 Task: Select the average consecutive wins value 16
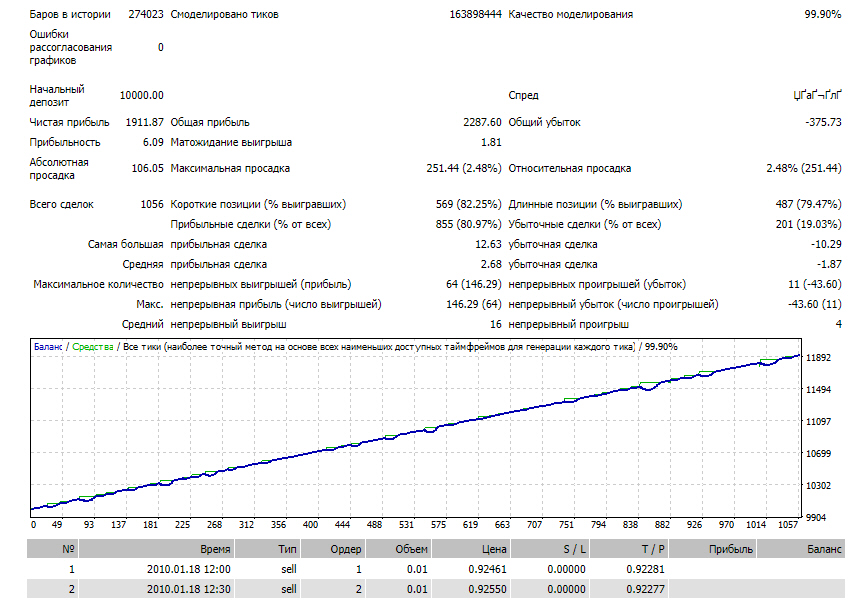(496, 325)
